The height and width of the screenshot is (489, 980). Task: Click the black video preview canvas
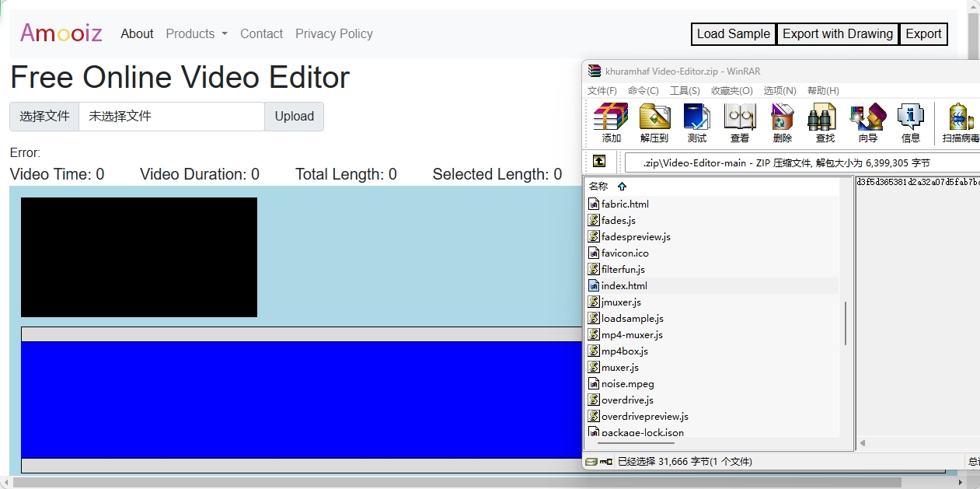[x=139, y=257]
